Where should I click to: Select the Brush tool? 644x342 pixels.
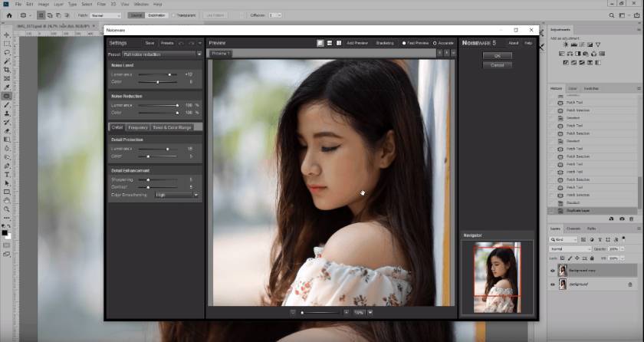coord(7,105)
